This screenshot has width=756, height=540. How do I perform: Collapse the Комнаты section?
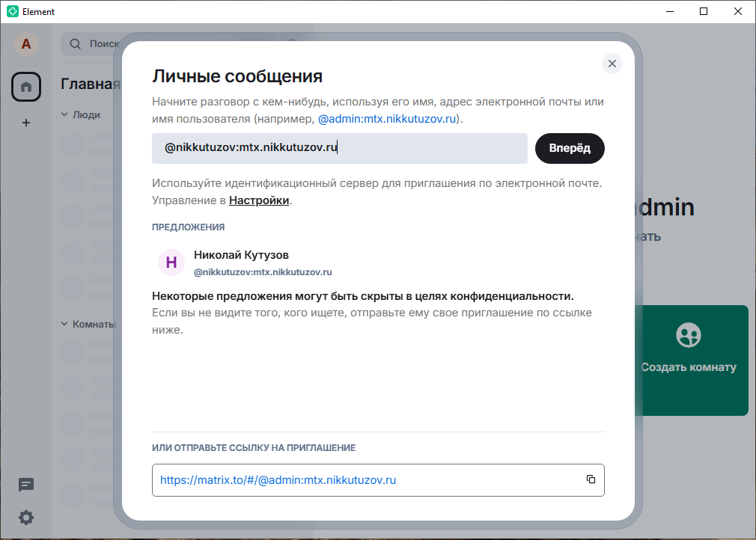[64, 325]
